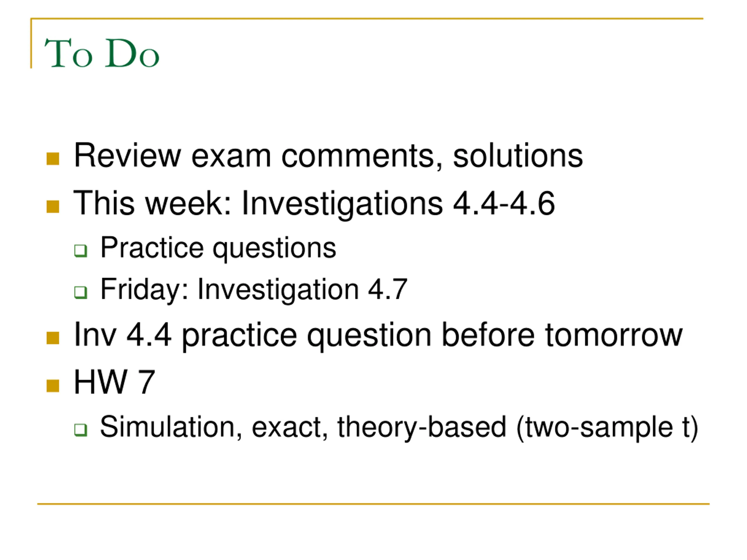Check the box beside Simulation, exact, theory-based
This screenshot has width=747, height=560.
click(x=81, y=430)
